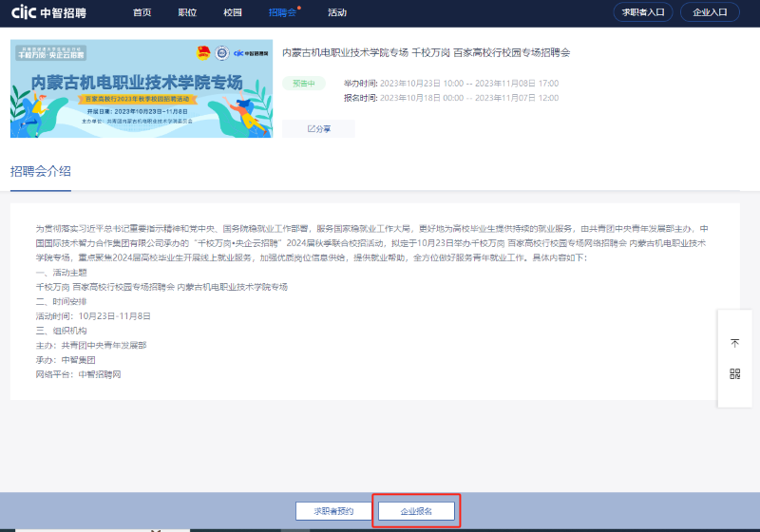
Task: Click the 求职者入口 button
Action: (643, 12)
